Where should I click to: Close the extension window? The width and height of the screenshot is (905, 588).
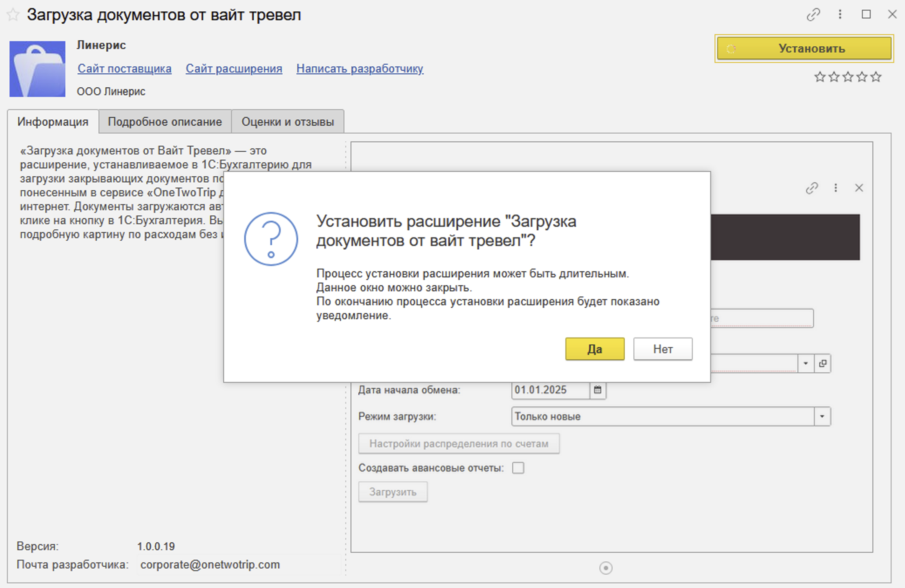[x=892, y=15]
